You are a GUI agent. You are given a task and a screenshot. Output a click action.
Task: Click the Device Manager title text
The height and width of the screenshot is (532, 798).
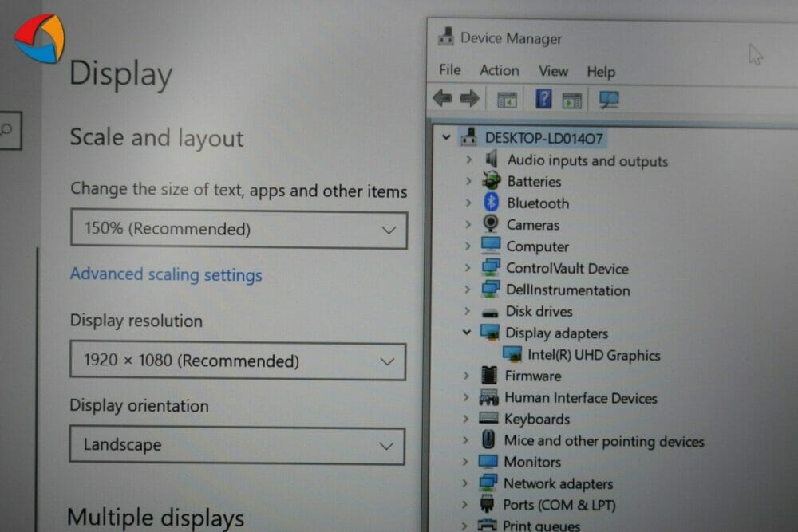pos(511,38)
